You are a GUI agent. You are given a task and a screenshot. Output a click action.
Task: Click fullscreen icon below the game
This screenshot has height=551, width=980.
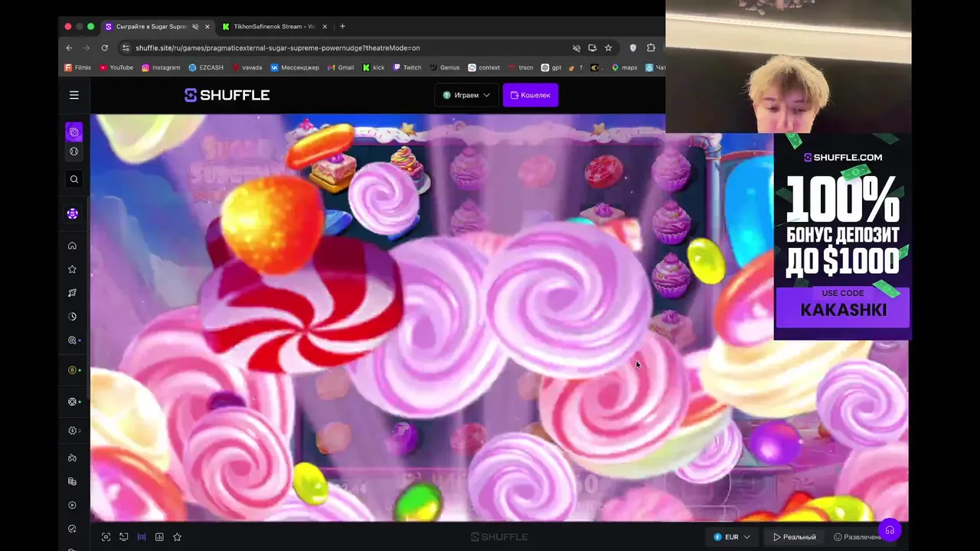click(x=106, y=537)
